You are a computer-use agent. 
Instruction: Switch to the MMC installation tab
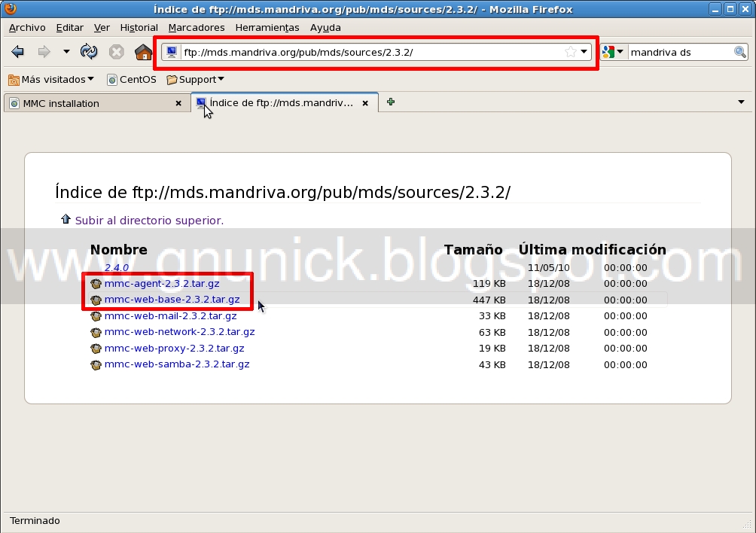click(x=96, y=103)
